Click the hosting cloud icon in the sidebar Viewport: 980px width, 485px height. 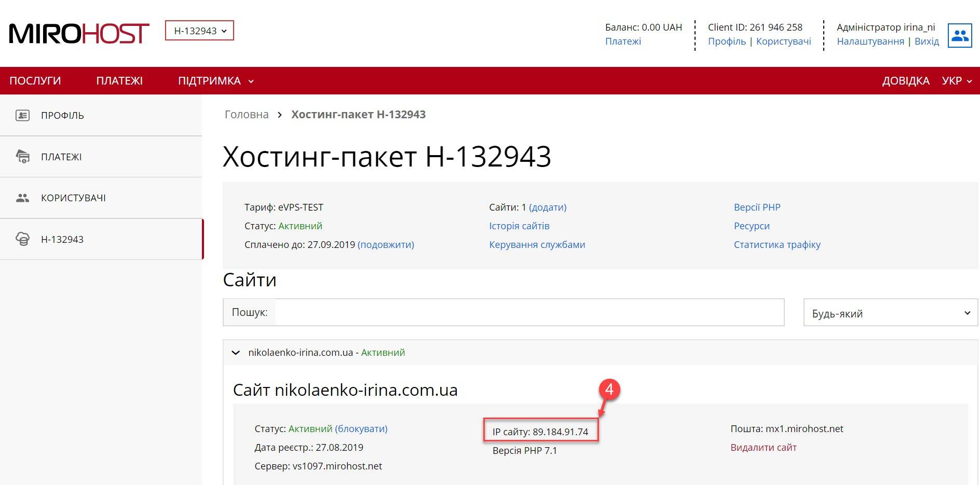point(22,239)
